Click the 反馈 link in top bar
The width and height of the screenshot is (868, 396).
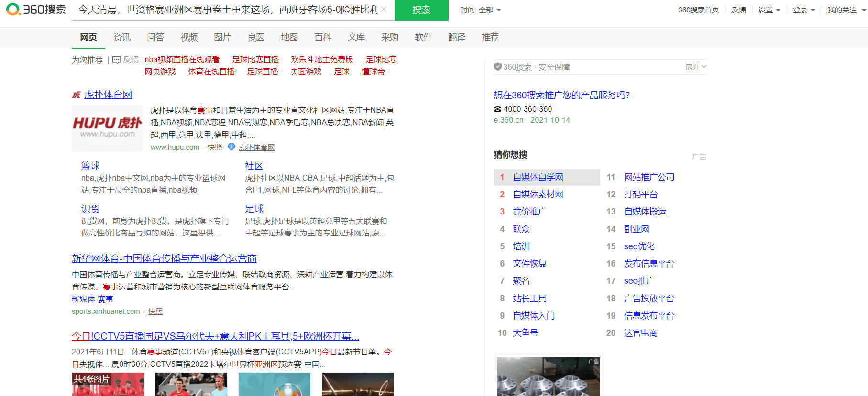pyautogui.click(x=738, y=10)
